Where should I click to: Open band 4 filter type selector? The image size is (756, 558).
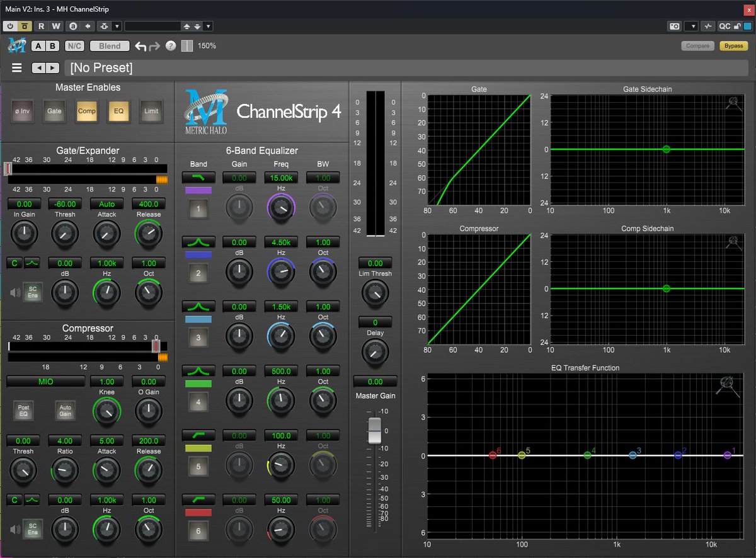(198, 371)
